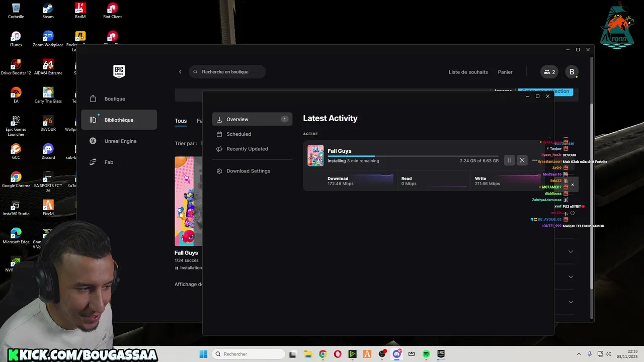Open the friends list button showing 2
The width and height of the screenshot is (644, 362).
549,72
